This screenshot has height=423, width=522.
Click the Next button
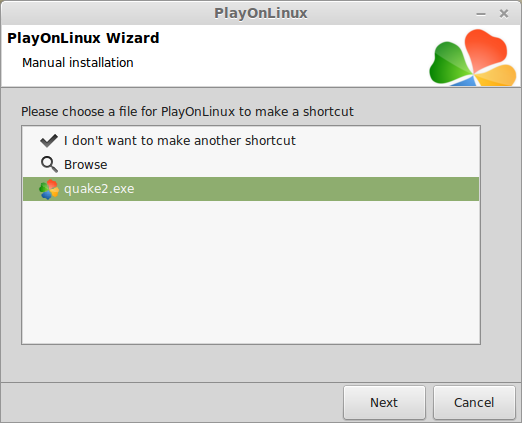coord(384,402)
